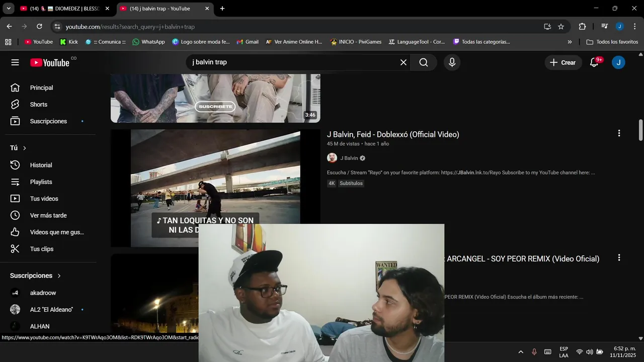This screenshot has width=644, height=362.
Task: Open AL2 "El Aldeano" subscription channel
Action: pos(50,310)
